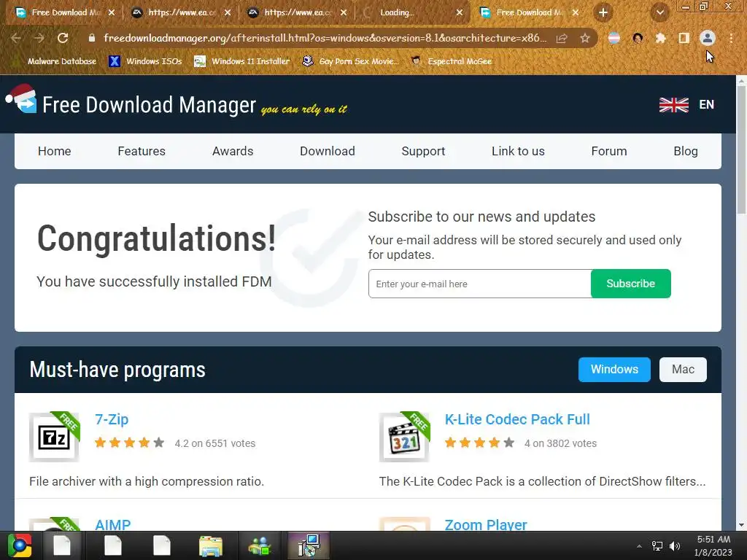Click the e-mail input field
The height and width of the screenshot is (560, 747).
(480, 284)
